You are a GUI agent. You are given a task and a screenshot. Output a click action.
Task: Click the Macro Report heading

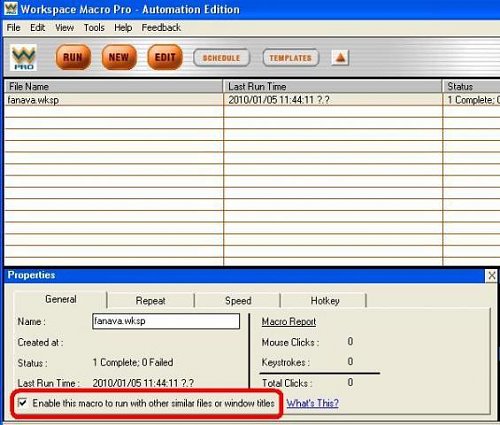289,322
